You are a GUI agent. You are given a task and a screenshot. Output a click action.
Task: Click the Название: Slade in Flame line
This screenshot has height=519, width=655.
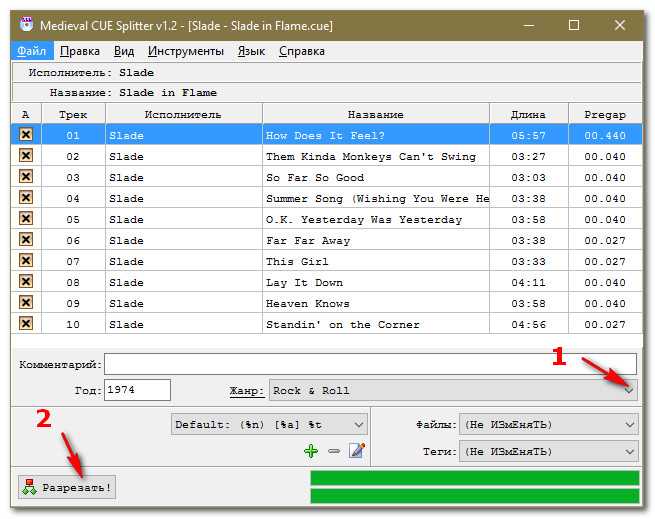coord(327,93)
